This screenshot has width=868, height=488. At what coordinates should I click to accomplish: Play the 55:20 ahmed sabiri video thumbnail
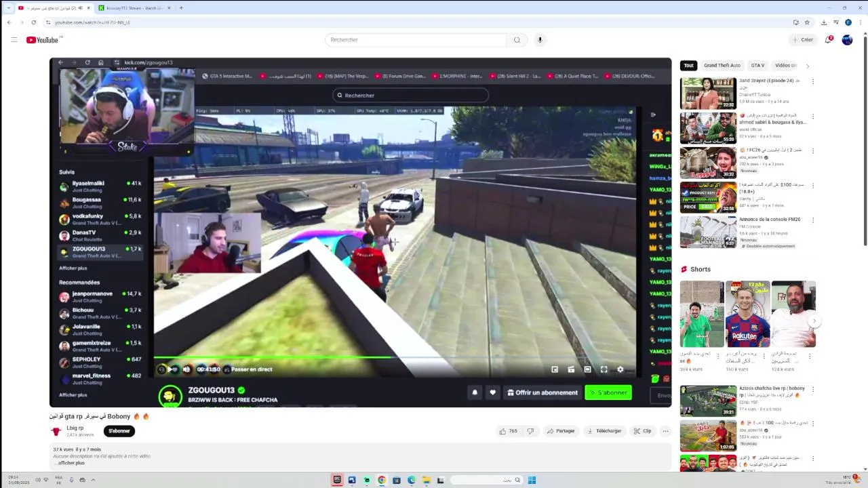[708, 128]
